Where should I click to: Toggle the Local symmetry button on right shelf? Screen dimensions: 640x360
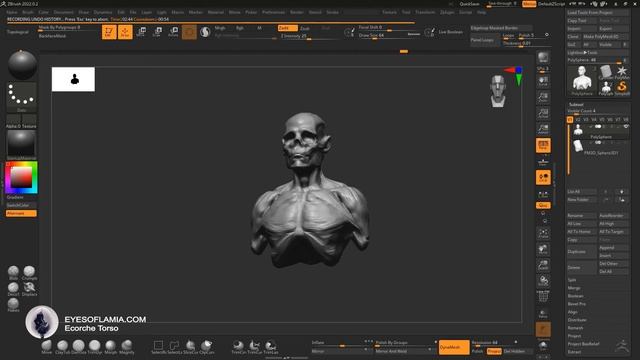click(x=543, y=178)
